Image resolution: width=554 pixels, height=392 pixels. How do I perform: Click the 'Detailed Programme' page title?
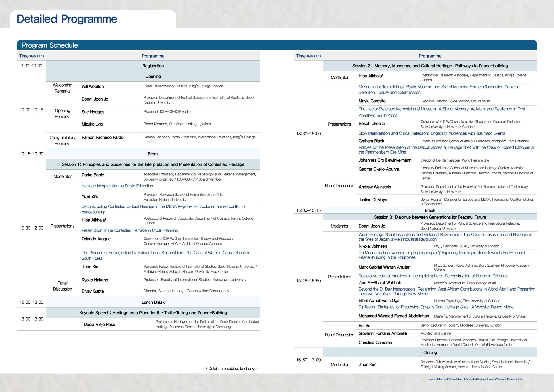click(x=67, y=19)
